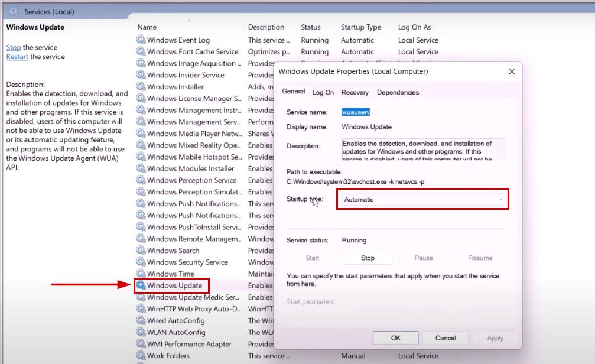Click the gear icon beside Work Folders

[x=141, y=355]
